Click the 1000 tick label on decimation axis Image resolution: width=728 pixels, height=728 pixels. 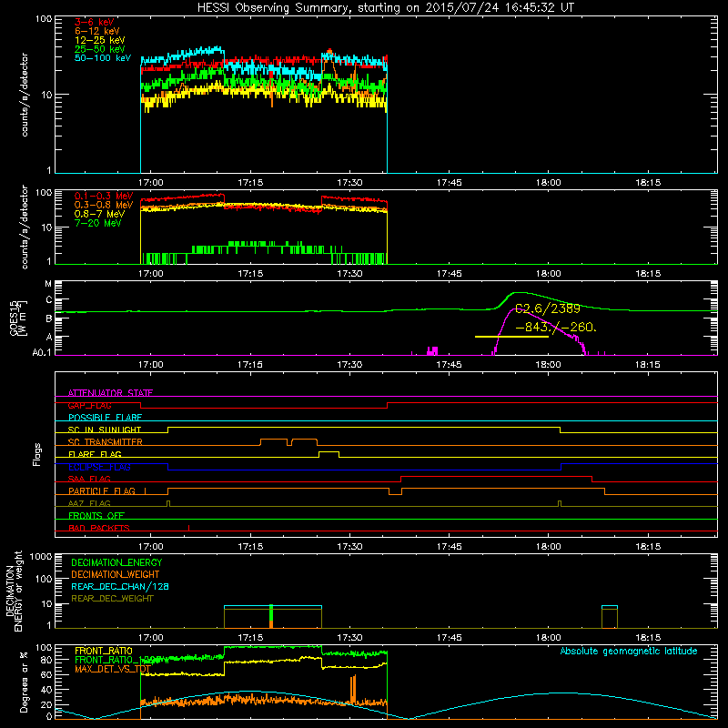pyautogui.click(x=41, y=557)
